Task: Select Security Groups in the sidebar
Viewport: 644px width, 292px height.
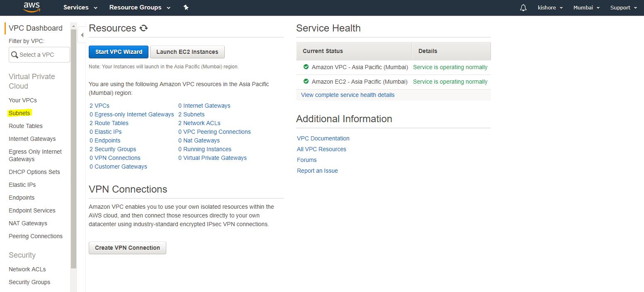Action: pos(29,282)
